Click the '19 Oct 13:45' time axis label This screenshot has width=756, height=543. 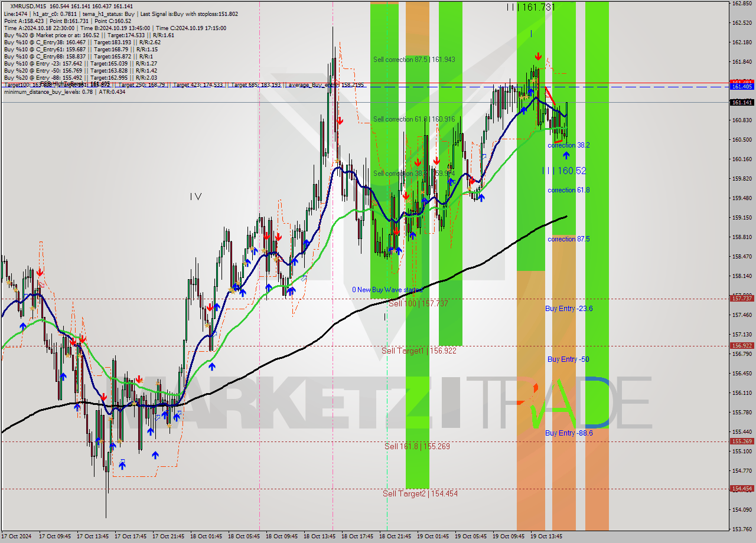click(546, 537)
